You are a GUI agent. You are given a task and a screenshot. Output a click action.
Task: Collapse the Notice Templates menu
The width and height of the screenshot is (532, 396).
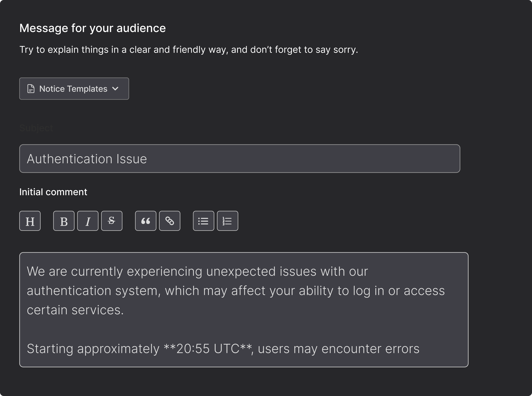point(74,88)
